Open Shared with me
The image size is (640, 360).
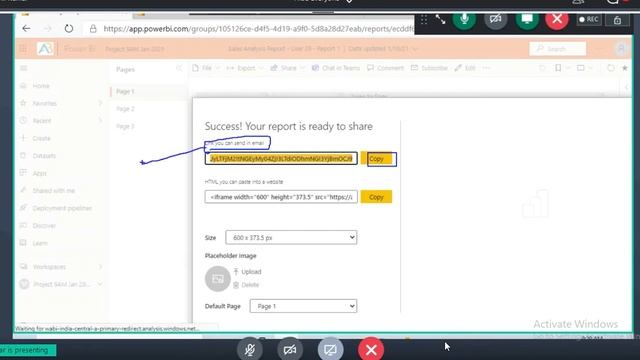tap(53, 191)
